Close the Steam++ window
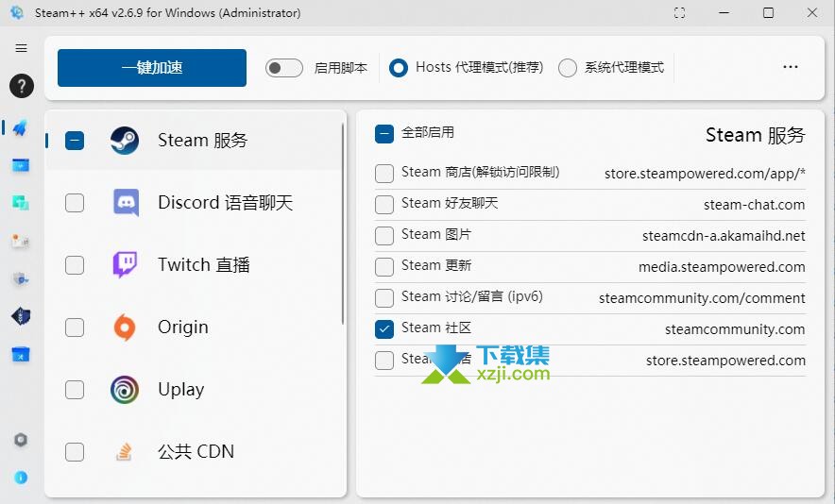 (x=812, y=13)
